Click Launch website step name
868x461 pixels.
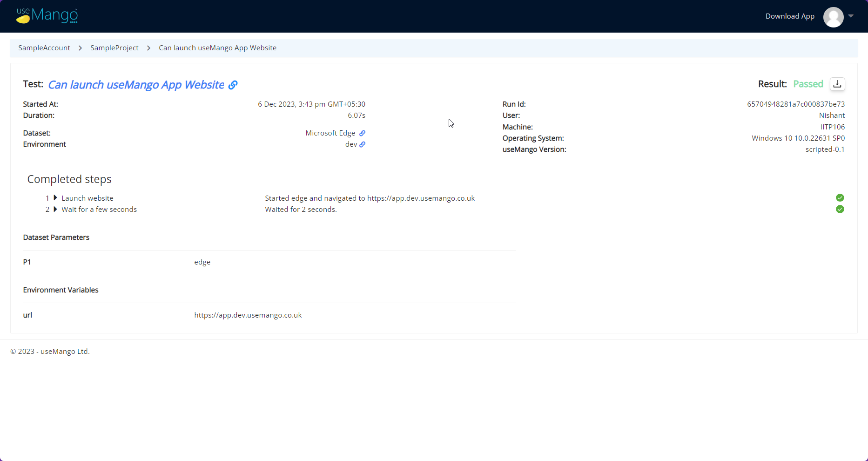click(x=87, y=198)
